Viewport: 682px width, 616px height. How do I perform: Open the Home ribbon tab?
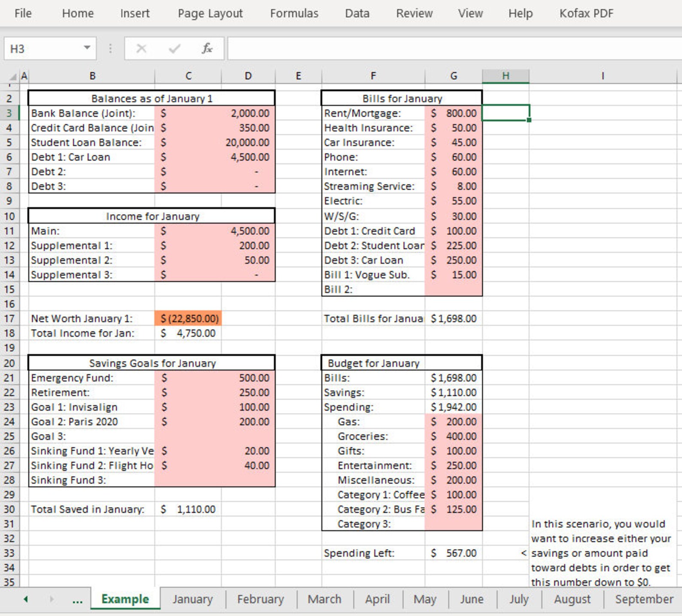[78, 13]
